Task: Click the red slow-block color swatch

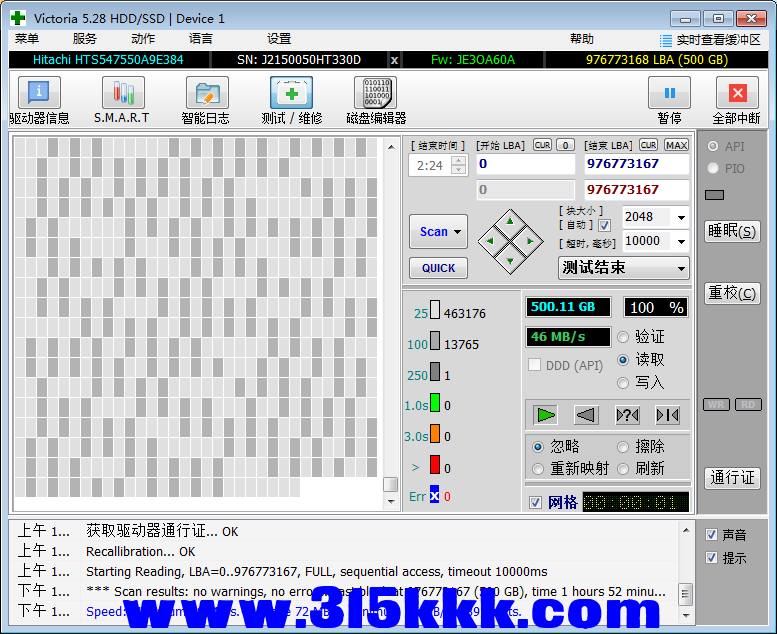Action: [x=435, y=464]
